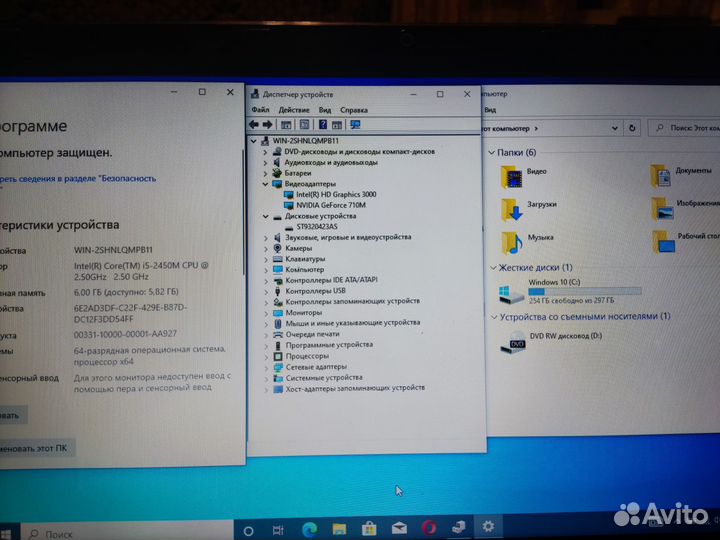Open the Видео folder in Explorer
720x540 pixels.
tap(524, 176)
